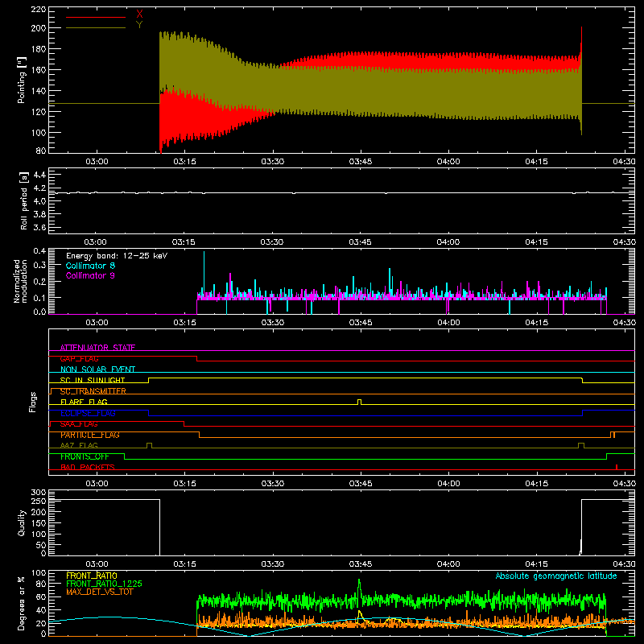644x644 pixels.
Task: Click the 220 tick on the Pointing axis
Action: [38, 10]
